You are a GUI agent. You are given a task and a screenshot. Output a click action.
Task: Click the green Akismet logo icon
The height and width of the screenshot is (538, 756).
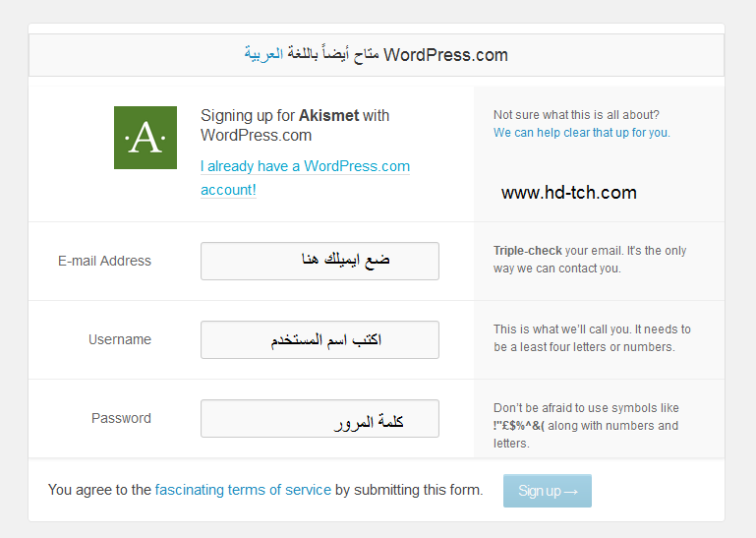tap(145, 138)
